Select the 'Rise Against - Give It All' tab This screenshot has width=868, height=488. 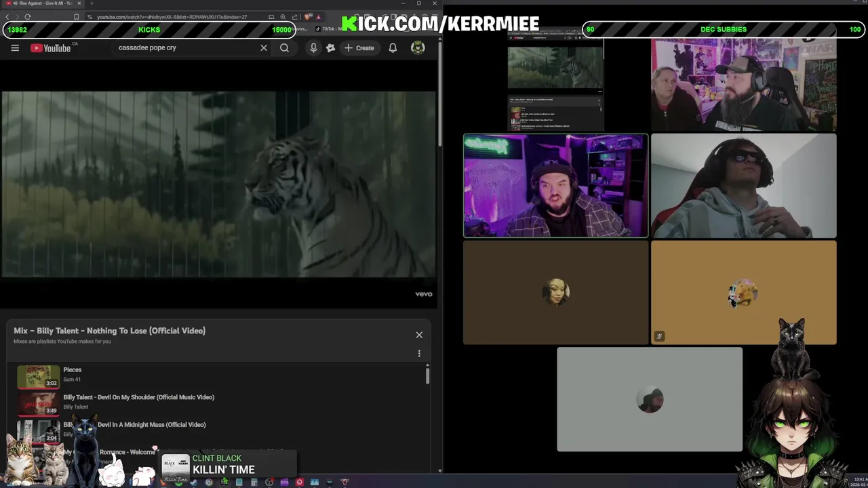(x=44, y=3)
